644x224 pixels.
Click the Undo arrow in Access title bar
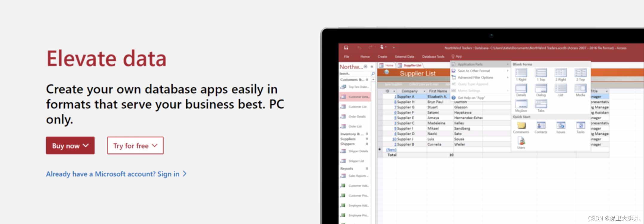[x=359, y=47]
